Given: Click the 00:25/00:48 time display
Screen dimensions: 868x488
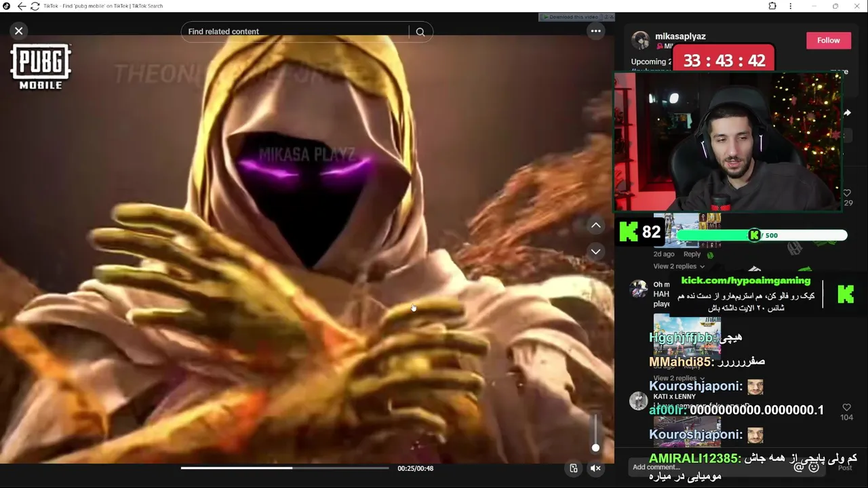Looking at the screenshot, I should [415, 468].
